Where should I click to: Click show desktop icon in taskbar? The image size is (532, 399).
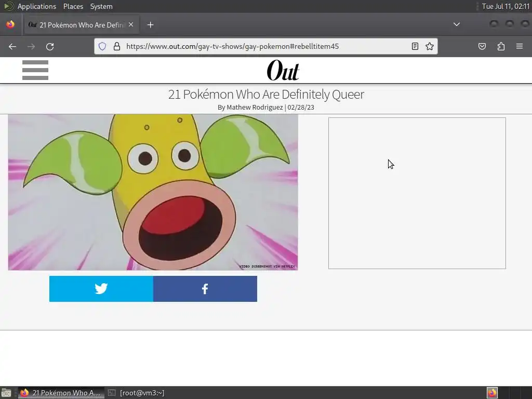point(6,393)
